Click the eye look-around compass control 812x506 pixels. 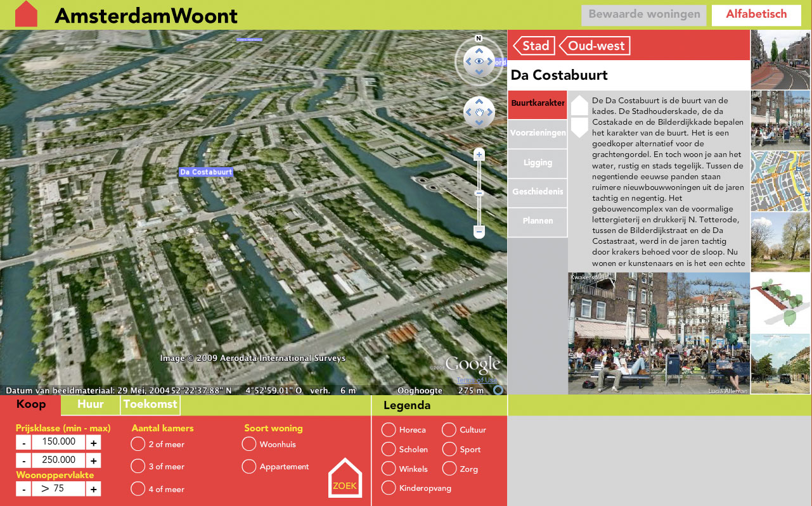(x=479, y=61)
